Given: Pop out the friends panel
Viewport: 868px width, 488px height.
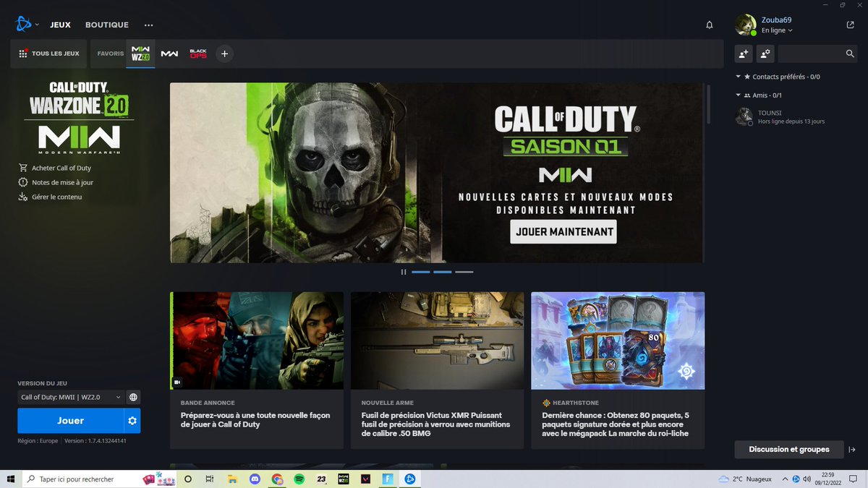Looking at the screenshot, I should [x=850, y=25].
